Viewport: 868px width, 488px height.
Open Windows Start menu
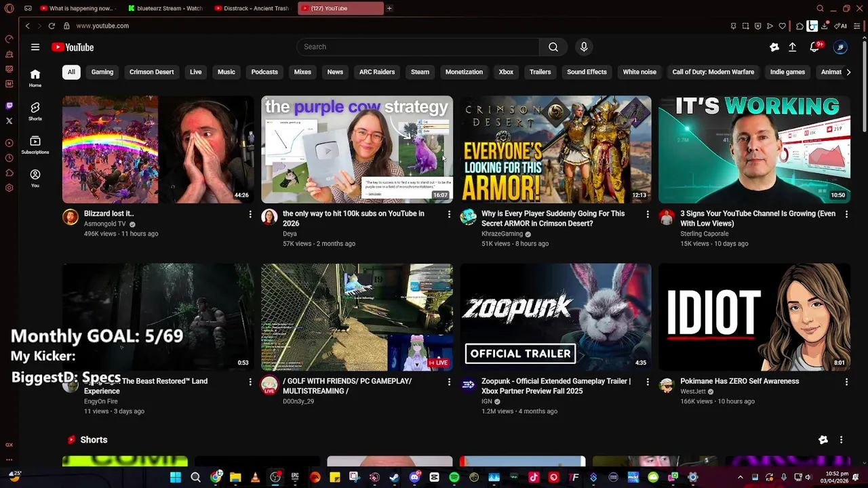coord(176,477)
